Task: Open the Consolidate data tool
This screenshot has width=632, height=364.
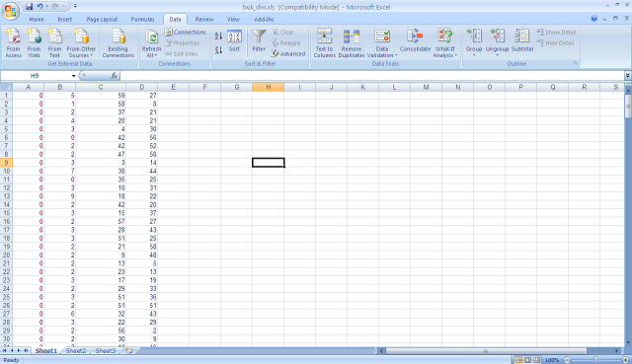Action: tap(415, 40)
